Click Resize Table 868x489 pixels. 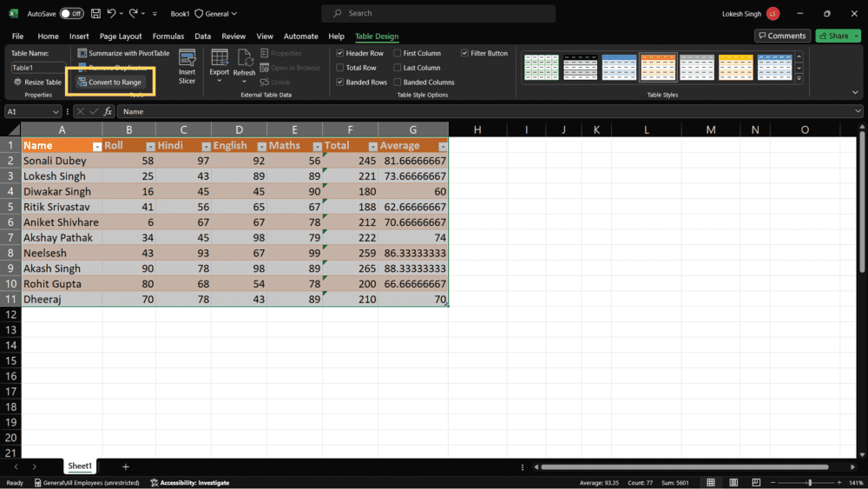pos(37,82)
